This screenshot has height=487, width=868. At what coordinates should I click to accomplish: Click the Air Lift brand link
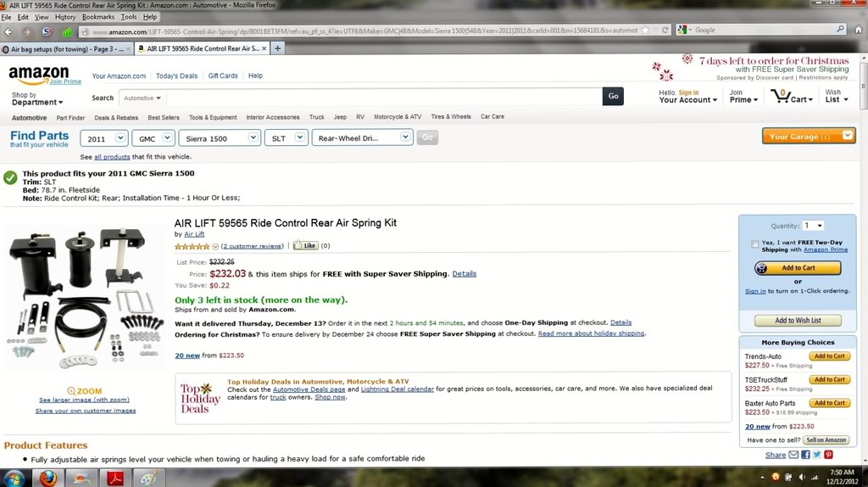tap(194, 234)
